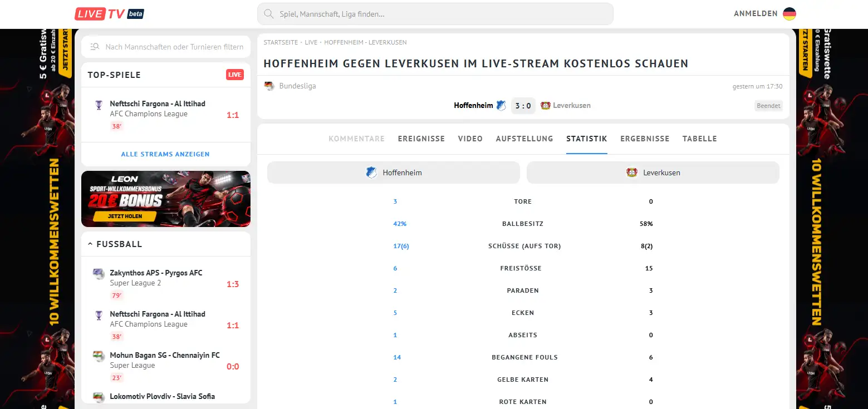Screen dimensions: 868x409
Task: Click Alle Streams Anzeigen link
Action: [x=165, y=154]
